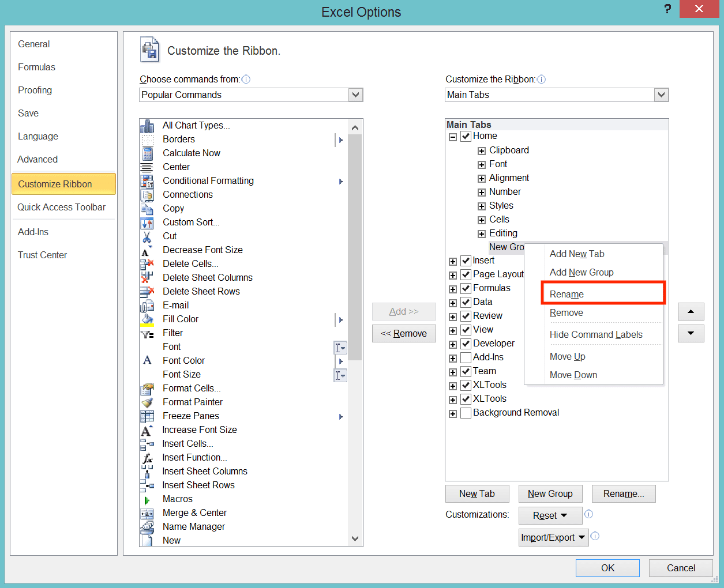
Task: Click the OK button
Action: tap(607, 568)
